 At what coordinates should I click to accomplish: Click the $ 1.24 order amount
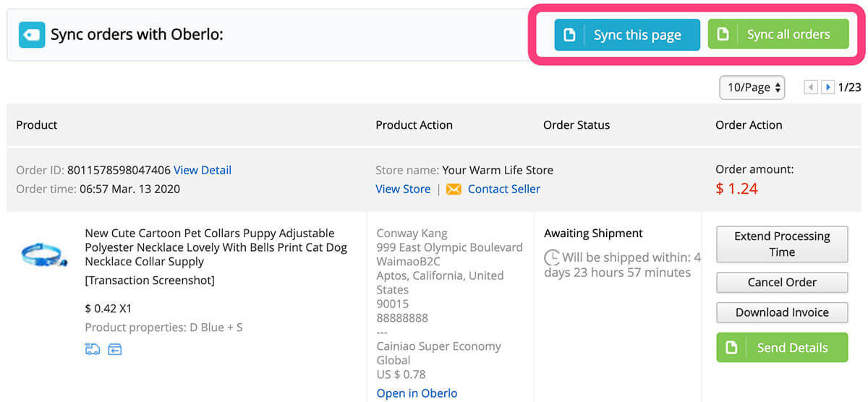point(736,189)
